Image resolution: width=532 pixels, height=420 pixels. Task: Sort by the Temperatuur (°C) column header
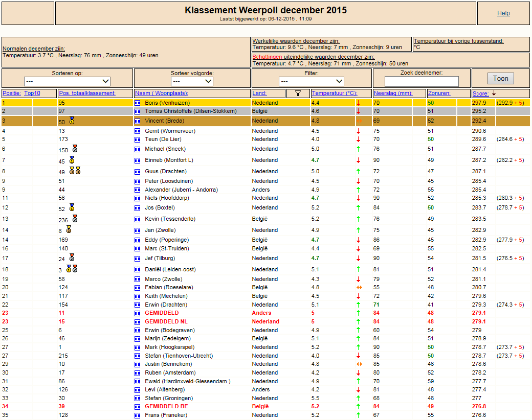pyautogui.click(x=335, y=93)
